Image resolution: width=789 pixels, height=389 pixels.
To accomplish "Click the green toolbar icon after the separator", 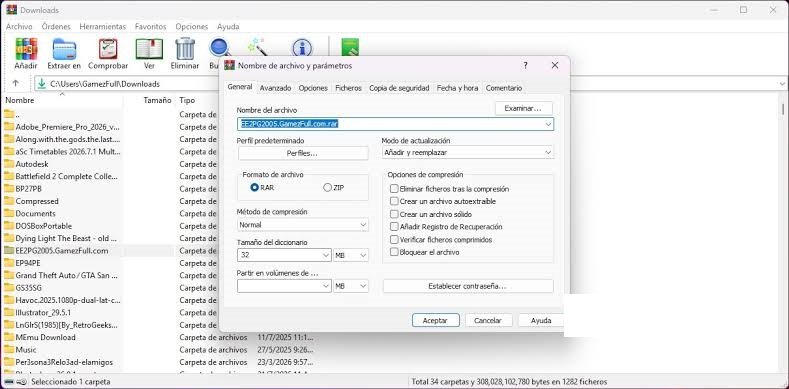I will click(x=350, y=47).
